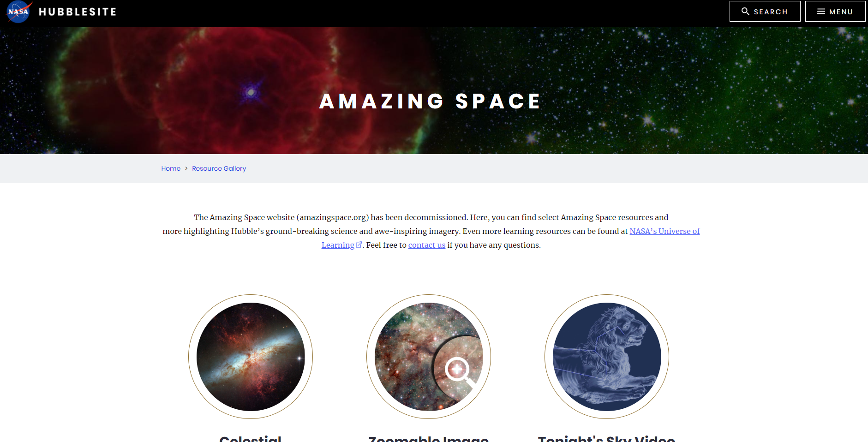Select the galaxy circular thumbnail
Screen dimensions: 868x442
click(x=251, y=357)
